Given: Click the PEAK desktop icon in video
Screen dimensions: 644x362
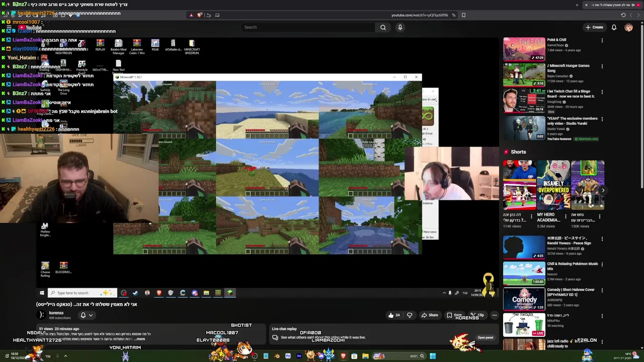Looking at the screenshot, I should coord(155,46).
